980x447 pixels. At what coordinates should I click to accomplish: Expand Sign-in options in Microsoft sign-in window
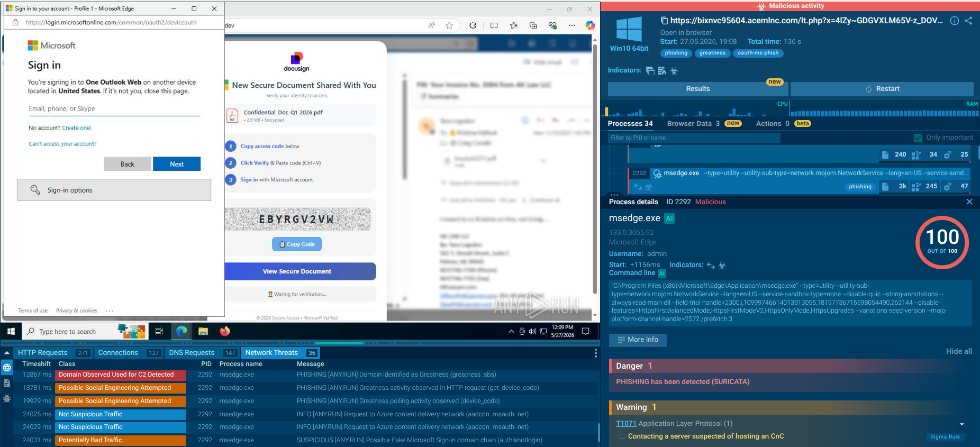pyautogui.click(x=114, y=190)
